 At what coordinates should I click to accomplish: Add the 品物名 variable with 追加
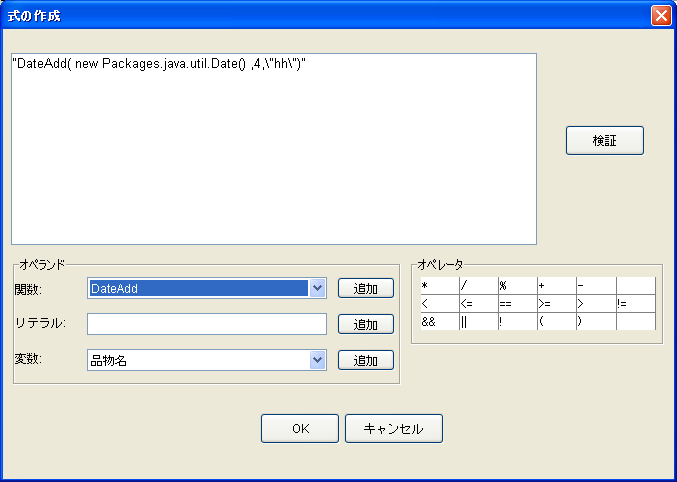click(366, 360)
